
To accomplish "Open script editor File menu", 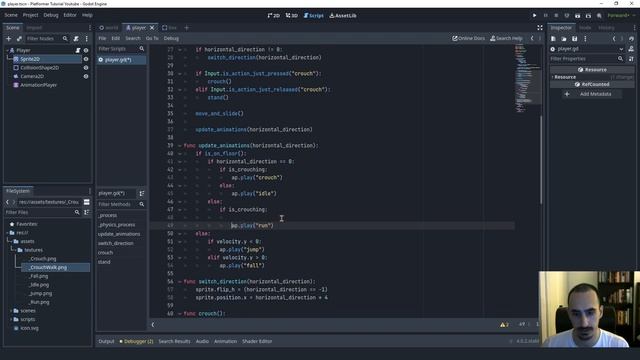I will [x=102, y=38].
